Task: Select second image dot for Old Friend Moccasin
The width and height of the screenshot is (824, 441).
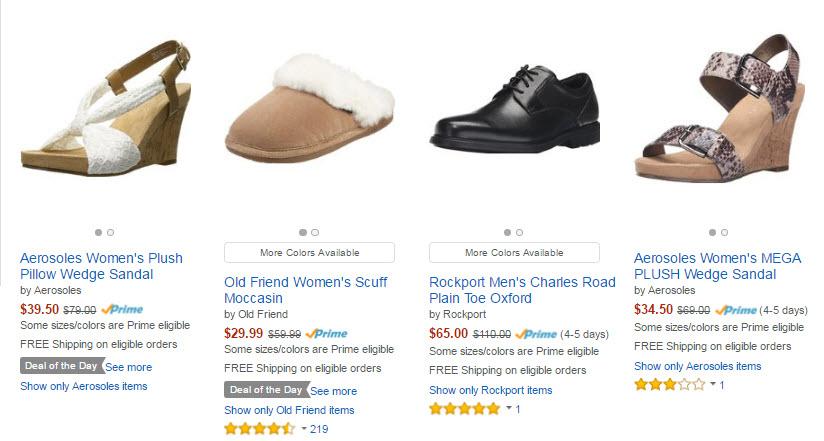Action: click(x=315, y=232)
